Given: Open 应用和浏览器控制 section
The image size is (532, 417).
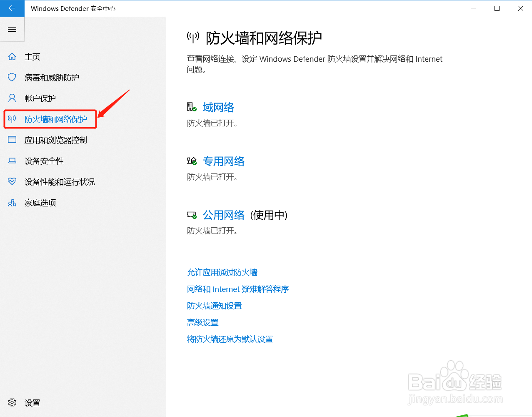Looking at the screenshot, I should click(x=56, y=140).
